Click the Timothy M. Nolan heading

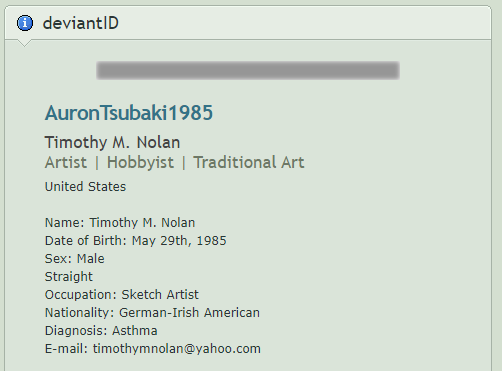coord(112,142)
